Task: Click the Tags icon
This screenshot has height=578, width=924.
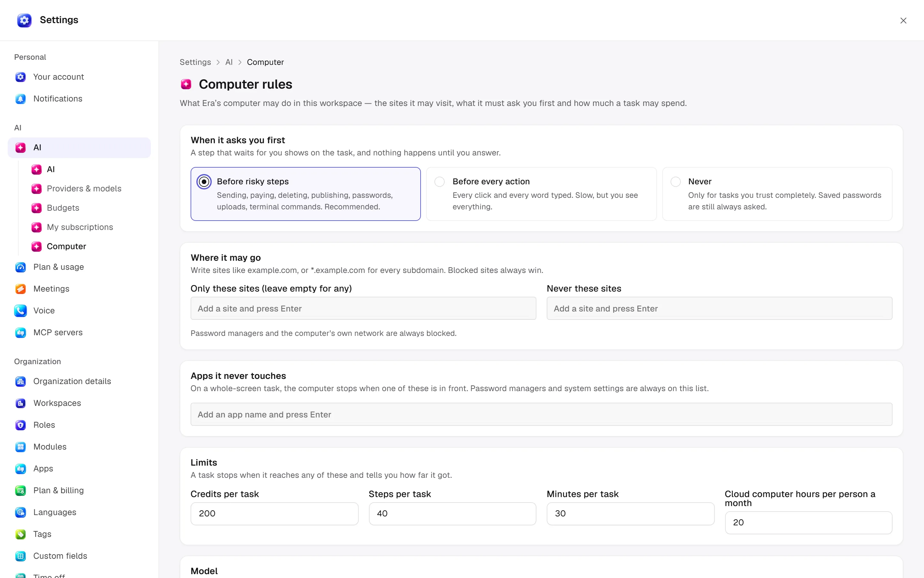Action: coord(21,534)
